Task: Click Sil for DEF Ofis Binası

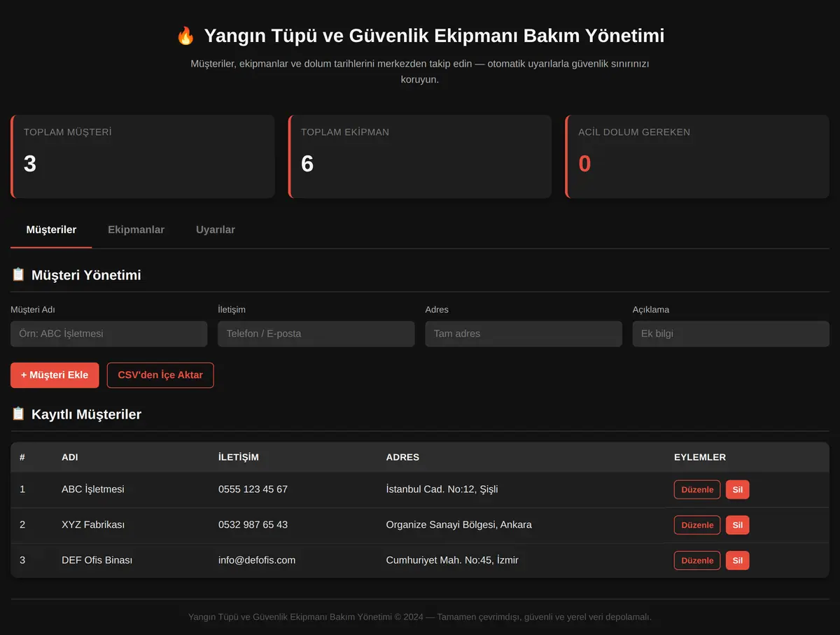Action: pyautogui.click(x=737, y=560)
